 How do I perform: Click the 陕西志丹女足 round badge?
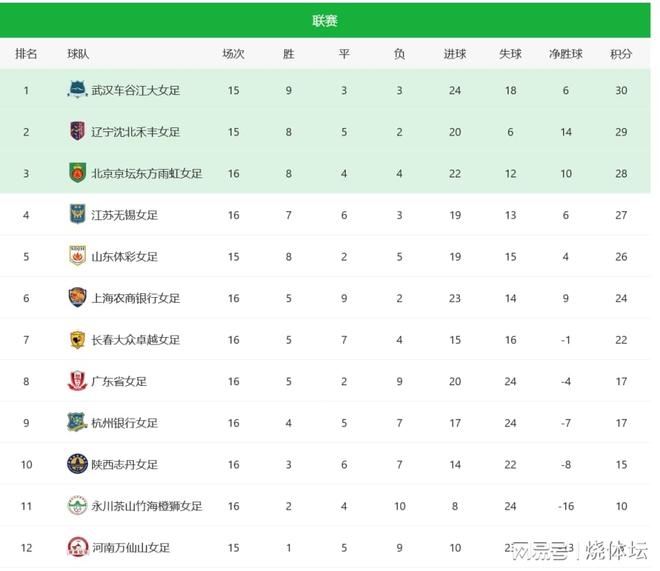77,464
